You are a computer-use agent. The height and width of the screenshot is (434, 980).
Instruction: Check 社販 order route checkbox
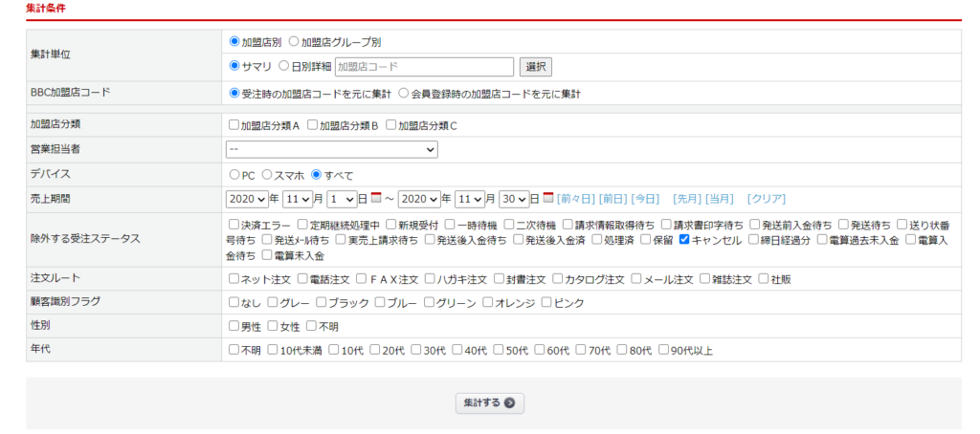point(763,278)
